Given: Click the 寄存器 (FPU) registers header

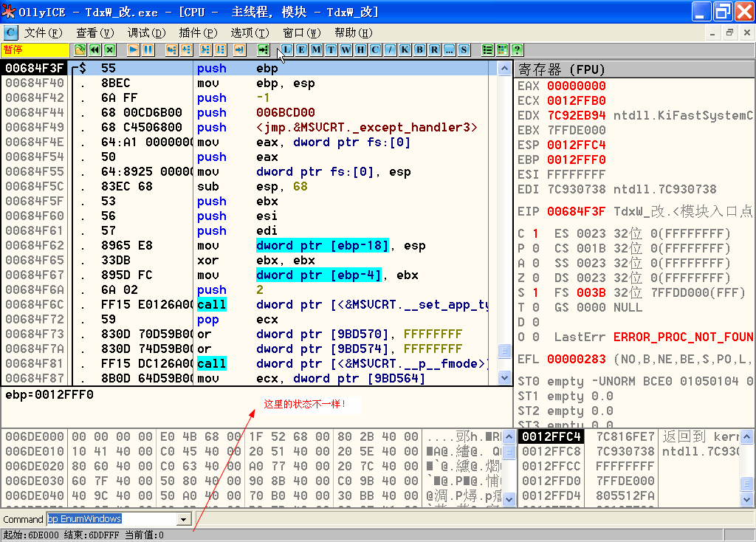Looking at the screenshot, I should pyautogui.click(x=635, y=69).
